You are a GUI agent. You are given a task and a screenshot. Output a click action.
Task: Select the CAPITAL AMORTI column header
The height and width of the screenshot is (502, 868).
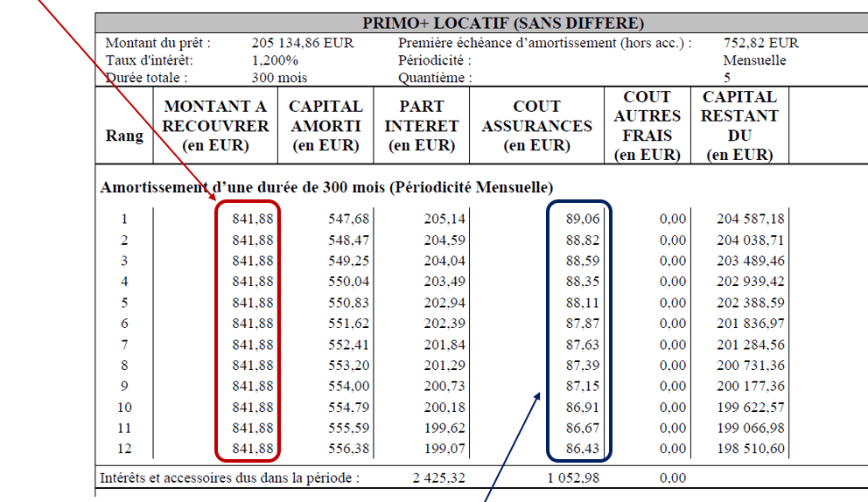click(x=325, y=126)
